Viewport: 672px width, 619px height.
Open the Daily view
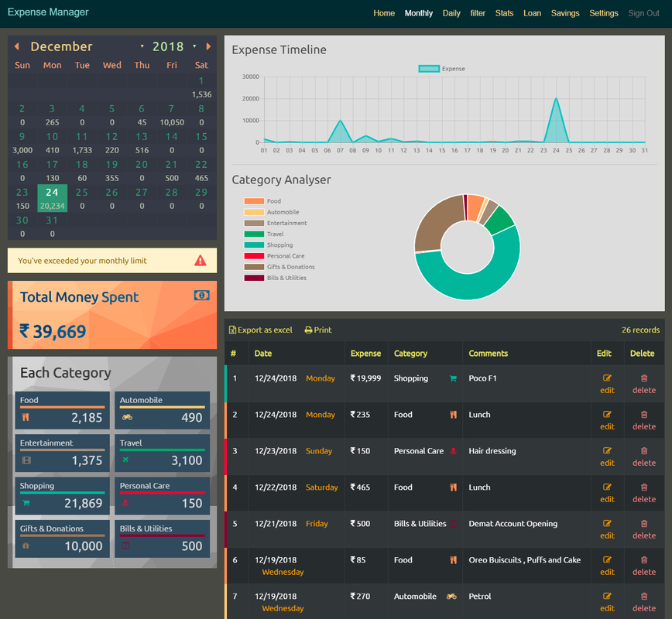tap(451, 13)
